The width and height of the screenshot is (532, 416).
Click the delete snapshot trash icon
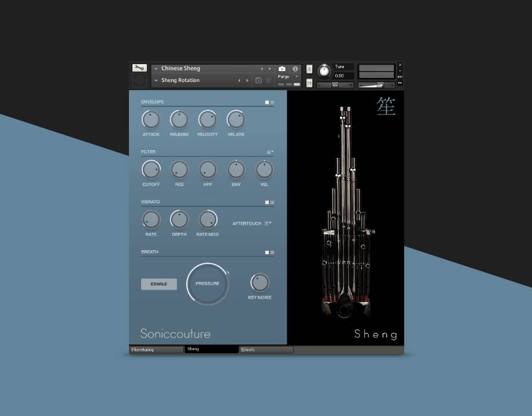pos(268,80)
